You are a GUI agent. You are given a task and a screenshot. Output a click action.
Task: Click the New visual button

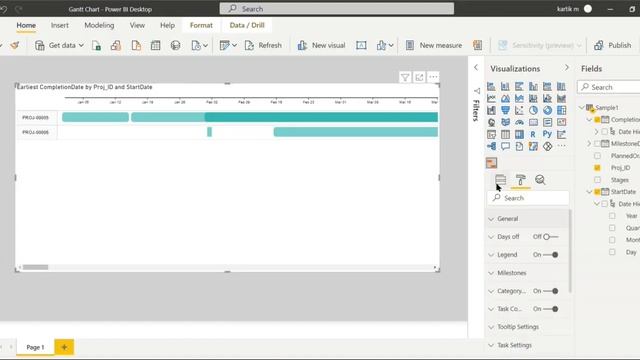[x=321, y=45]
